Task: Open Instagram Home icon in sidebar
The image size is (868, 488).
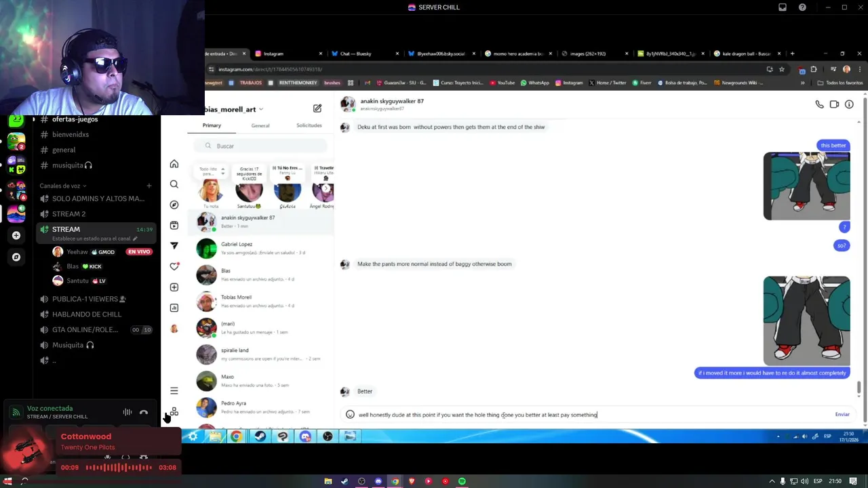Action: tap(174, 164)
